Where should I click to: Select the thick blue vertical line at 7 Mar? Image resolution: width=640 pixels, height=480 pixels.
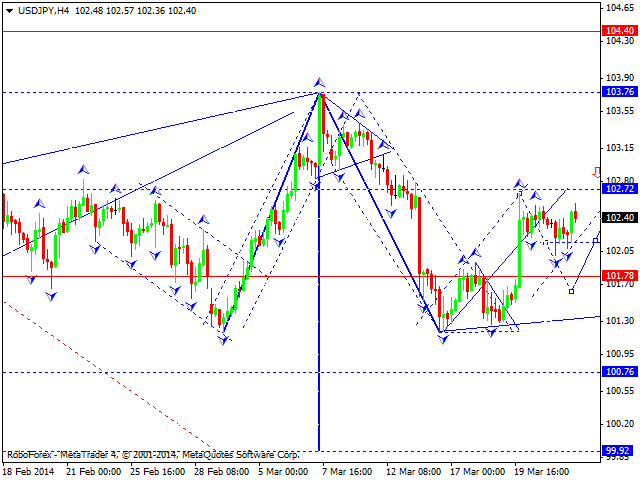click(320, 300)
